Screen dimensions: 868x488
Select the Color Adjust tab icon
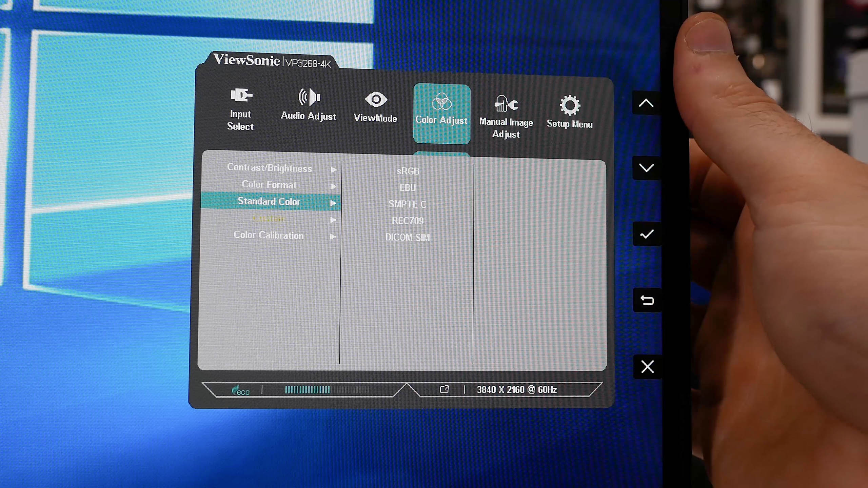(x=441, y=102)
